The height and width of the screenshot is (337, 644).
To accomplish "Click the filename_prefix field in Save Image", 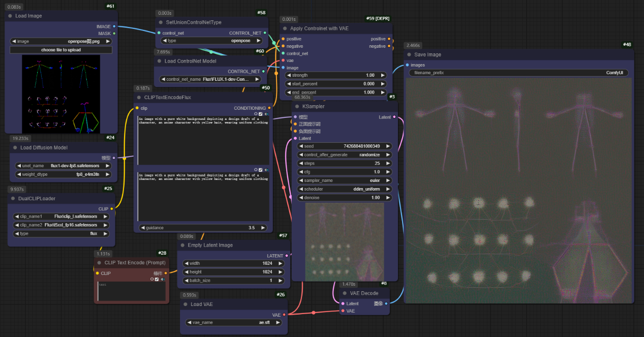I will (518, 73).
